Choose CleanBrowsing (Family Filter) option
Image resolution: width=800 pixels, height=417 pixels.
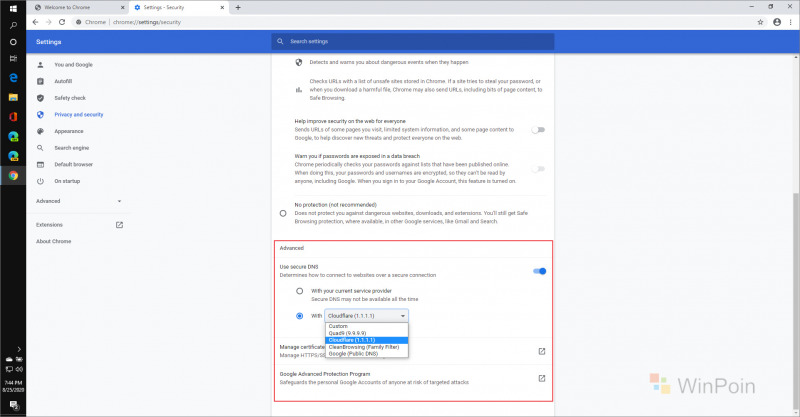pos(366,347)
